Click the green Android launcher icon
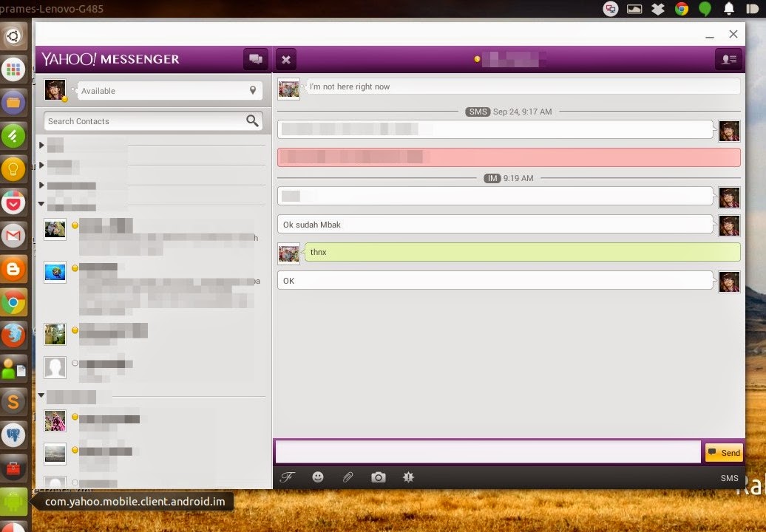766x532 pixels. [x=13, y=501]
